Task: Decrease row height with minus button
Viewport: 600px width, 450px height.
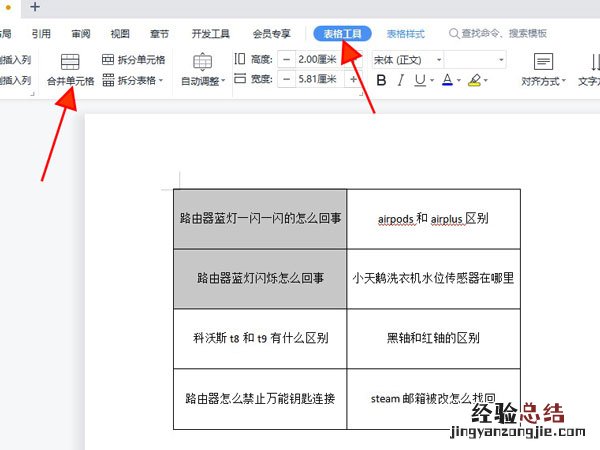Action: 287,60
